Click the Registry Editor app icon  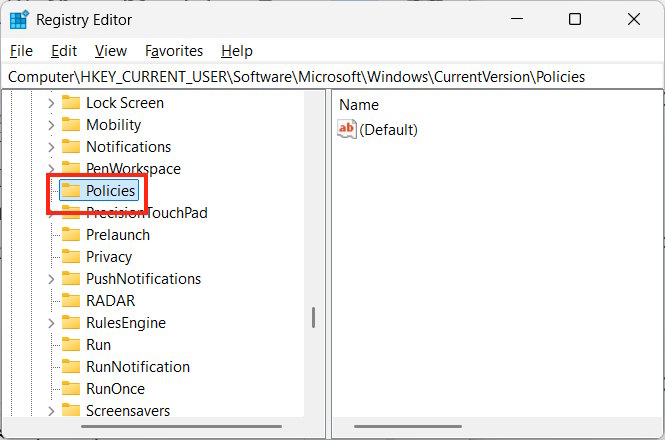coord(19,20)
